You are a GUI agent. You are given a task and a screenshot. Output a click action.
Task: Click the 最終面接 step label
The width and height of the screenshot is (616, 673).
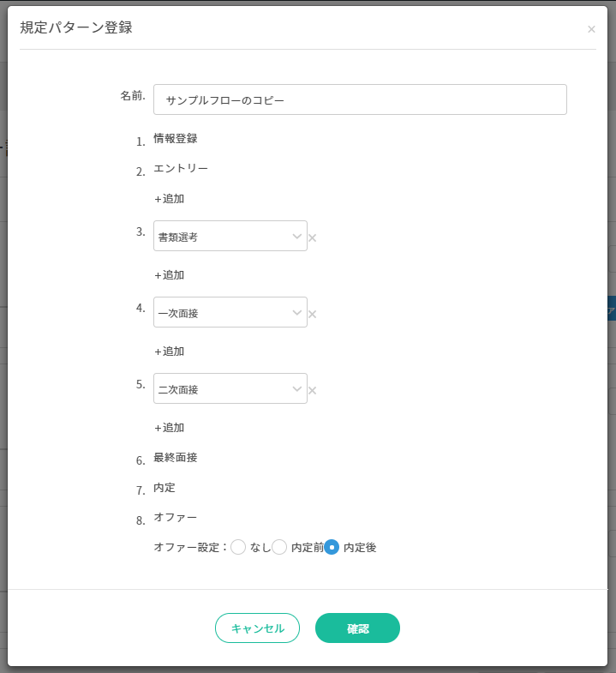pyautogui.click(x=176, y=458)
